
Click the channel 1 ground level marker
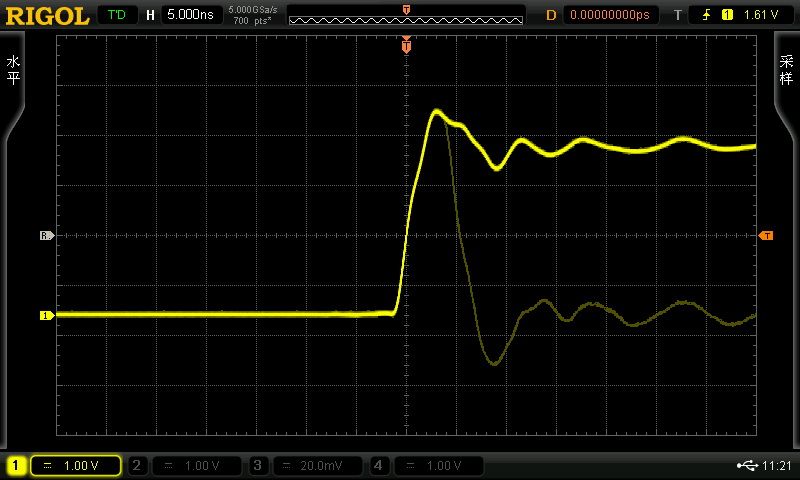point(45,316)
